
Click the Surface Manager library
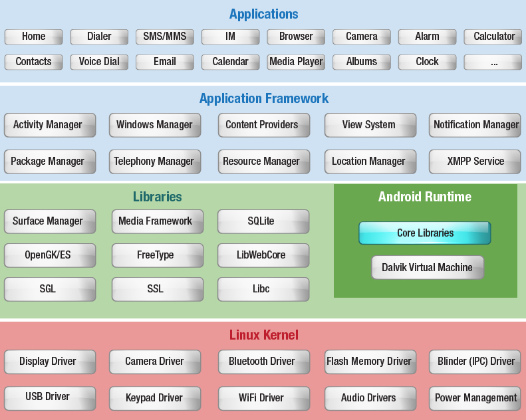[x=49, y=221]
